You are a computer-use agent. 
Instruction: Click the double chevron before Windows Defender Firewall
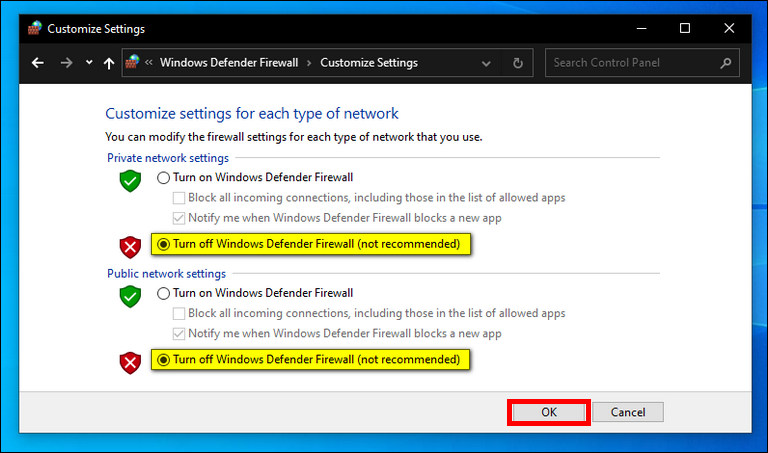point(149,62)
